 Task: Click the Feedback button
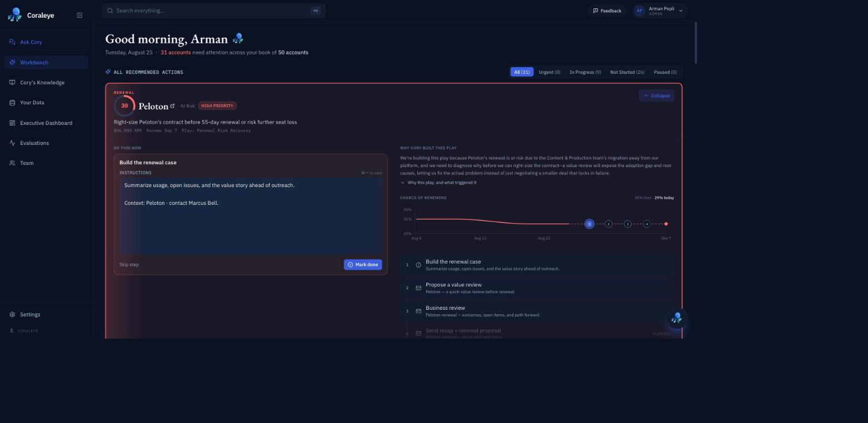607,11
